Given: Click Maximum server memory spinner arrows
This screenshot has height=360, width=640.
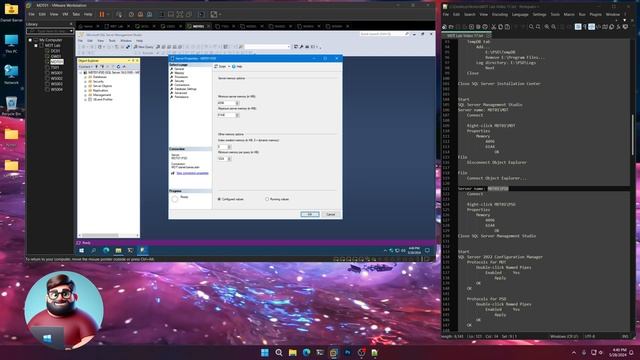Looking at the screenshot, I should pos(238,115).
